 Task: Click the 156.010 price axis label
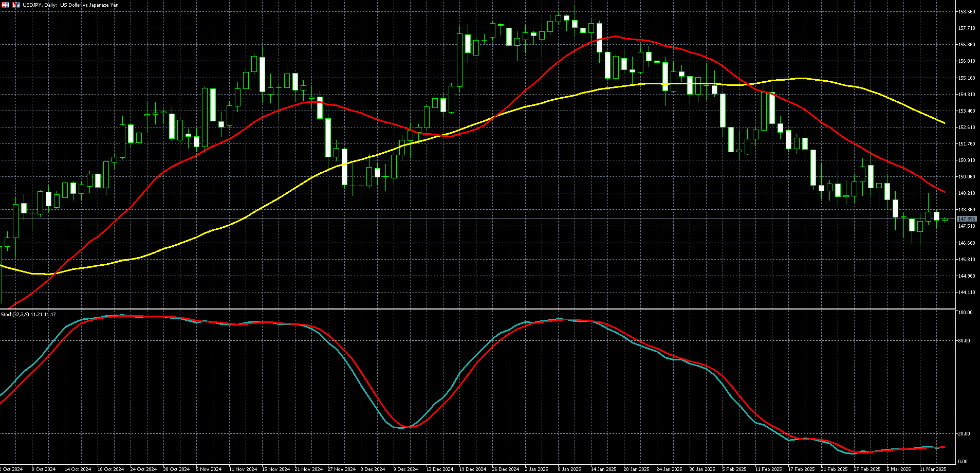click(967, 61)
